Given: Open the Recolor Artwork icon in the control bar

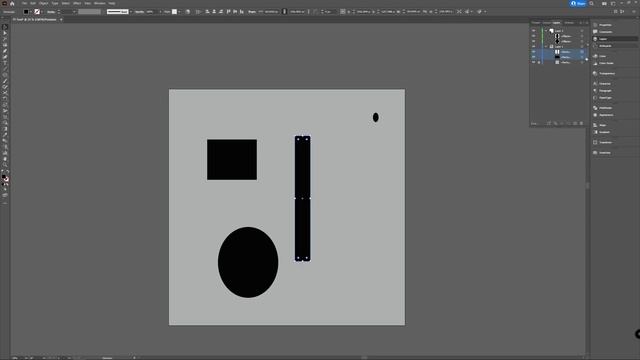Looking at the screenshot, I should click(x=188, y=12).
